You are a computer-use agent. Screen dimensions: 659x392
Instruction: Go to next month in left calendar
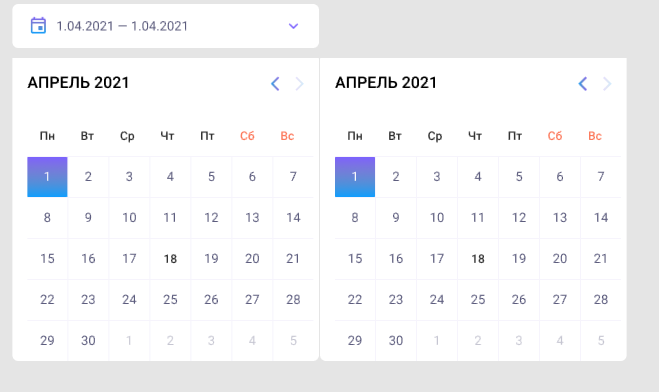click(x=299, y=84)
